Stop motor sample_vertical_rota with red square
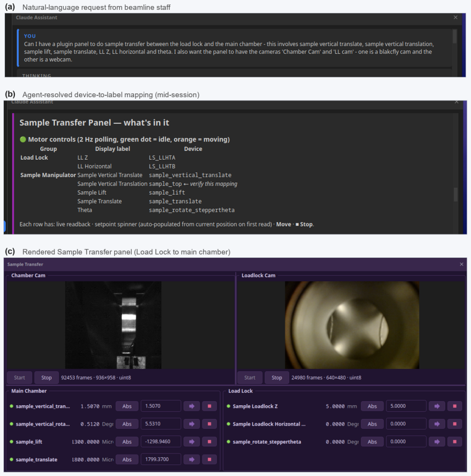This screenshot has height=476, width=471. [209, 424]
